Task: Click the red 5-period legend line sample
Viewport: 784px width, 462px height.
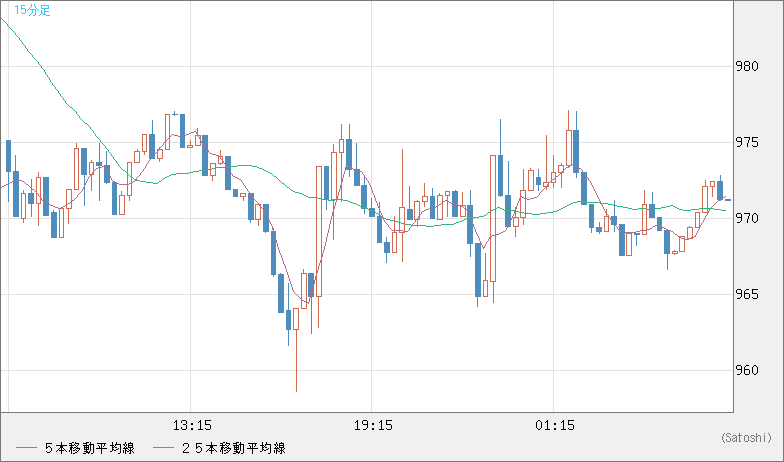Action: point(26,448)
